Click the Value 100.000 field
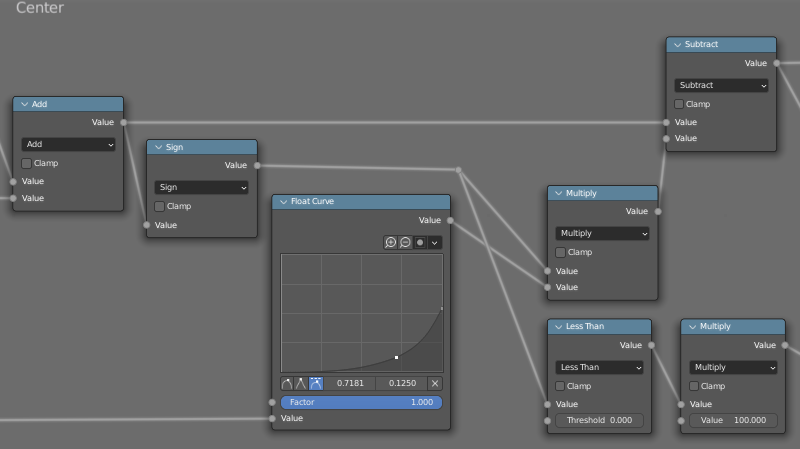The width and height of the screenshot is (800, 449). click(733, 420)
